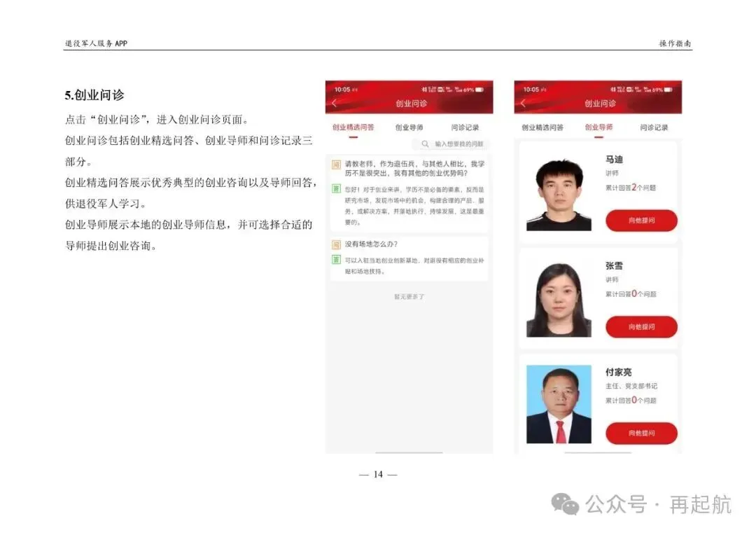Click 讲师 label under 马迪
The image size is (756, 535).
coord(612,173)
